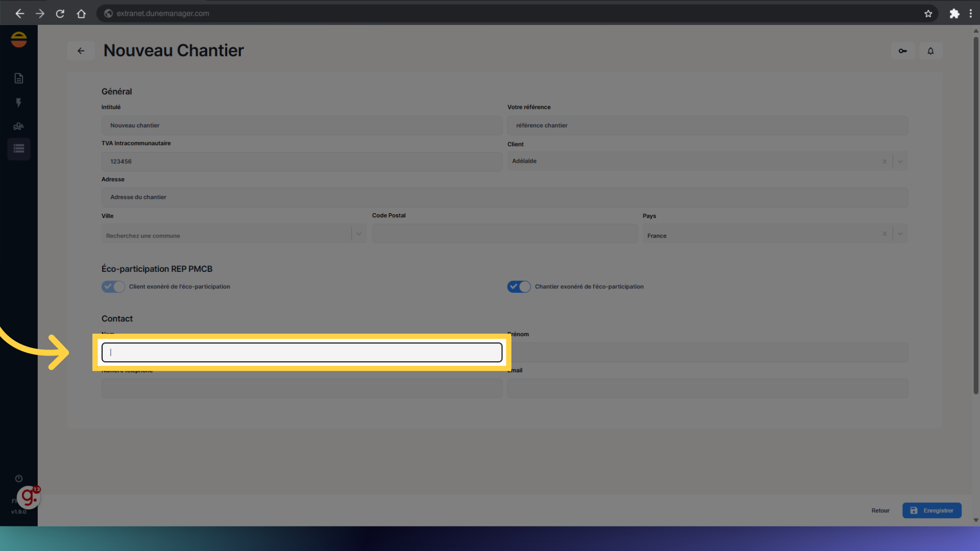This screenshot has width=980, height=551.
Task: Bookmark this page with the star
Action: pyautogui.click(x=928, y=14)
